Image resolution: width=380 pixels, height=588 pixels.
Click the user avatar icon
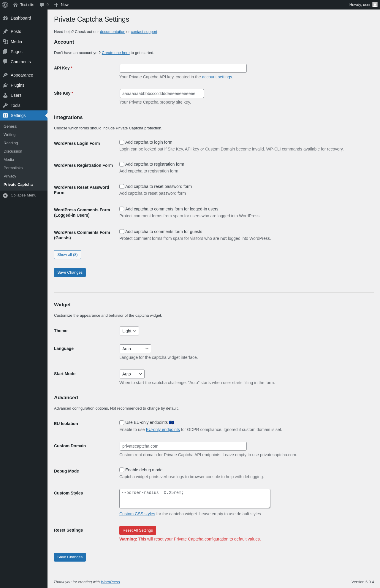pos(375,5)
